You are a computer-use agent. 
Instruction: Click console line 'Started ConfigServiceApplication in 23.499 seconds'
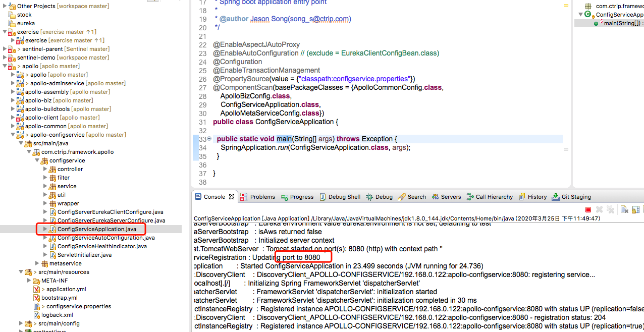click(x=361, y=266)
